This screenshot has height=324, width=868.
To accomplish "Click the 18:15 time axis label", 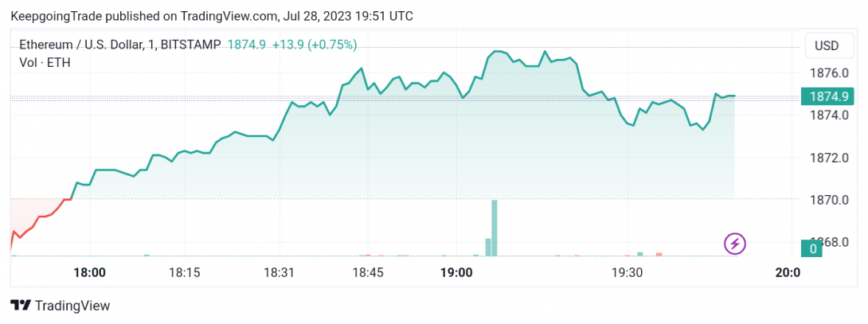I will click(x=184, y=272).
